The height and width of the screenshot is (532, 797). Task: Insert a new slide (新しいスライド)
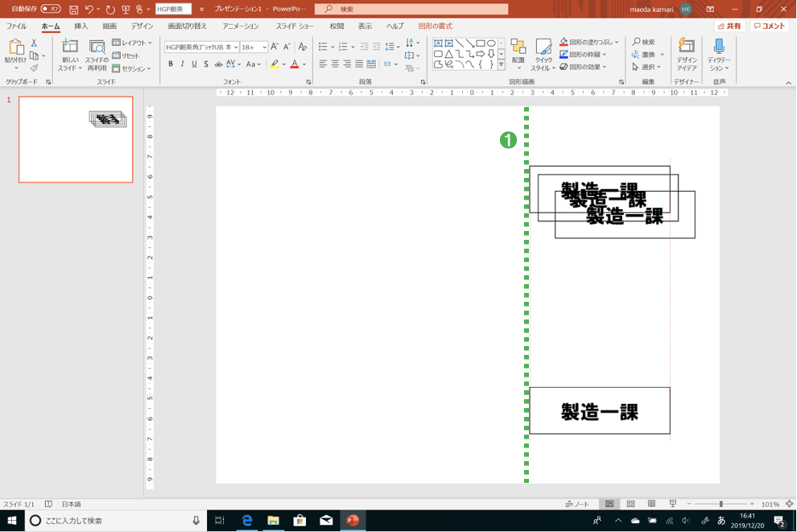(x=69, y=55)
